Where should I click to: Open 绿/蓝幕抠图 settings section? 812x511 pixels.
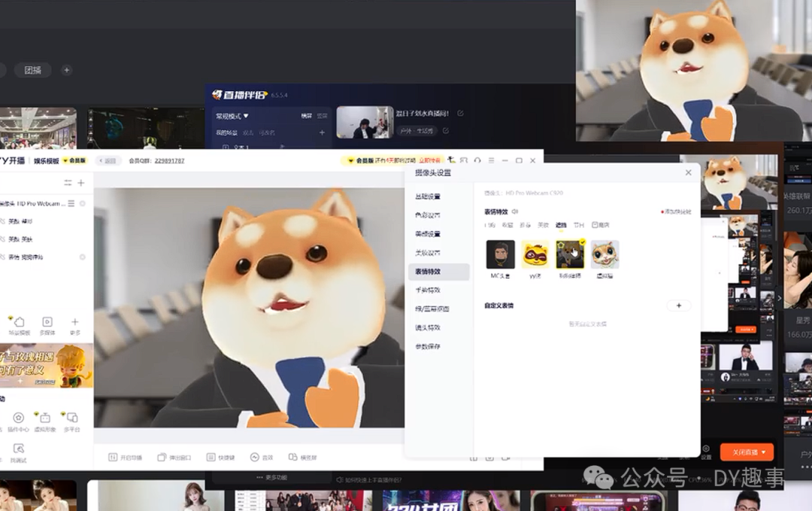(x=432, y=309)
